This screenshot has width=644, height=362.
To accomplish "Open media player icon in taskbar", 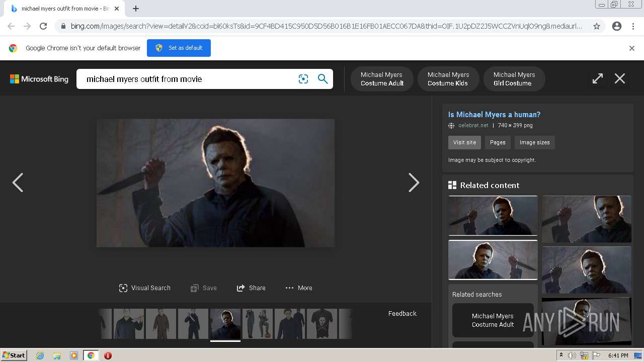I will click(73, 355).
